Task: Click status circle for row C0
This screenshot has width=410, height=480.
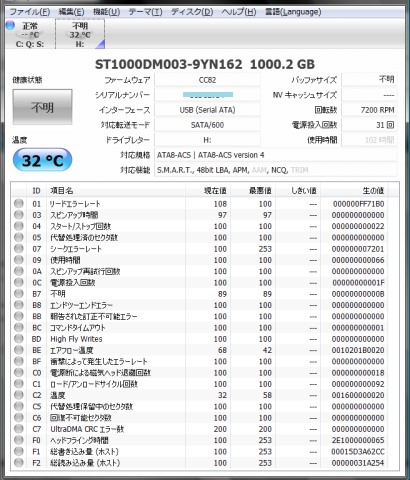Action: pos(19,372)
